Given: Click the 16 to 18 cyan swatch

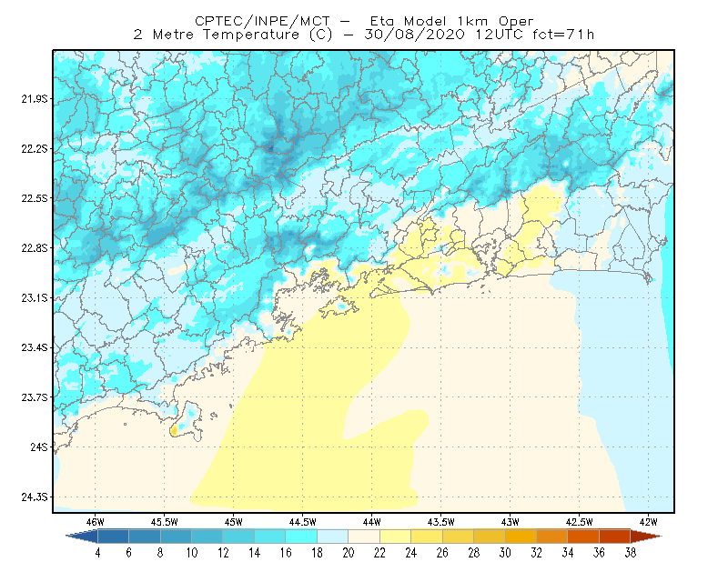Looking at the screenshot, I should (x=301, y=537).
